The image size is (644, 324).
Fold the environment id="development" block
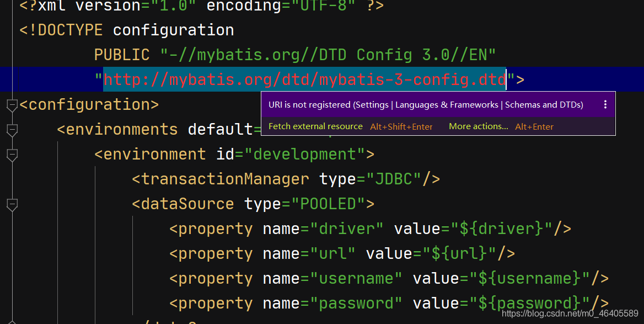coord(12,155)
